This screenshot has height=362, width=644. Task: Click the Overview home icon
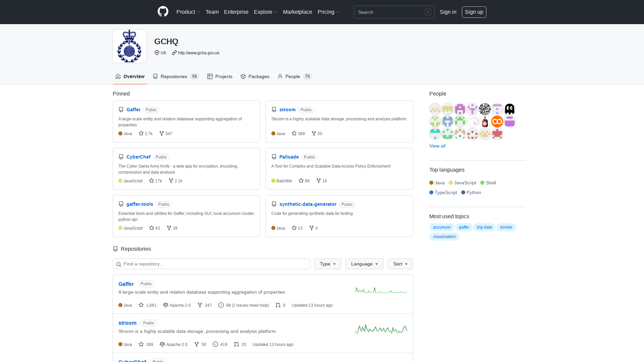[118, 76]
